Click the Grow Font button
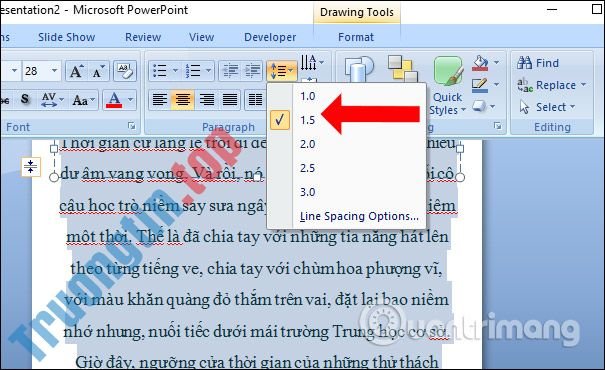The image size is (605, 370). (76, 71)
